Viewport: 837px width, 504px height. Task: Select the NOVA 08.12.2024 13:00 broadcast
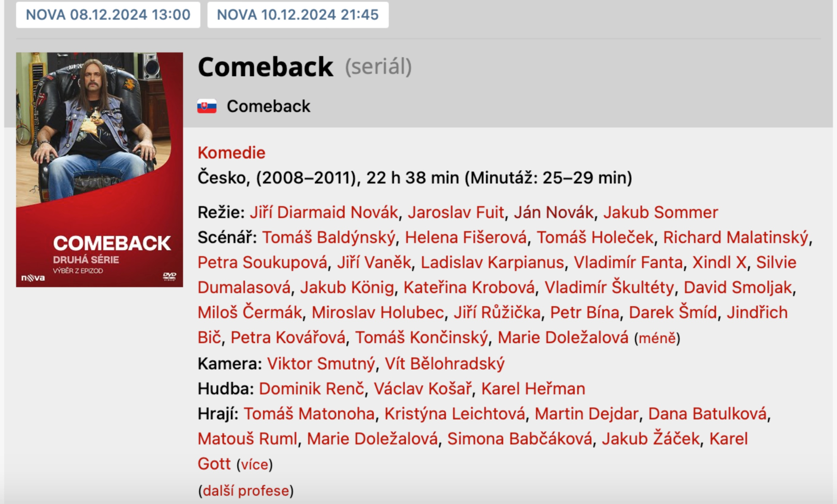pos(108,15)
